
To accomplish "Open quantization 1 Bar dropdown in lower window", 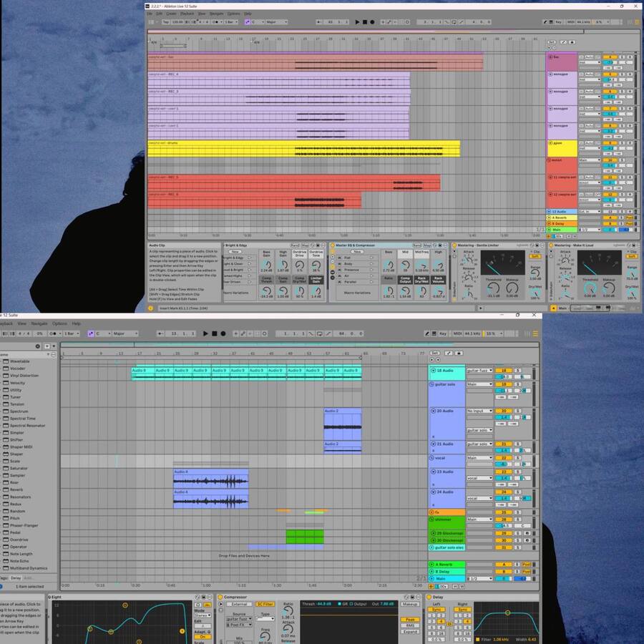I will pyautogui.click(x=72, y=333).
